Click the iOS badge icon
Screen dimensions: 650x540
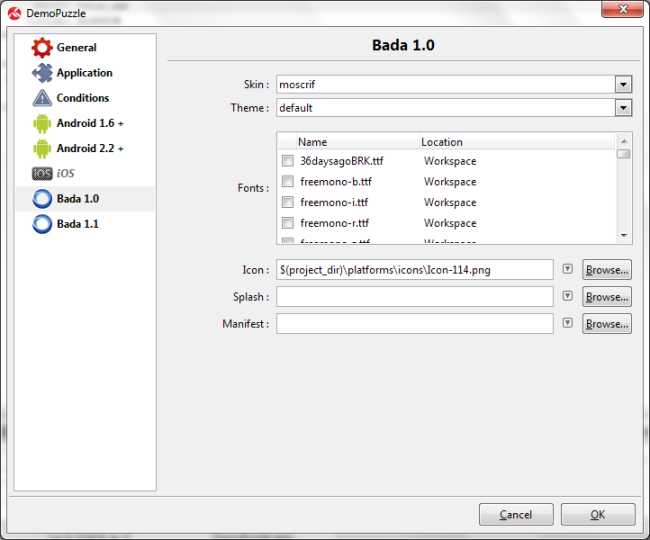point(42,174)
